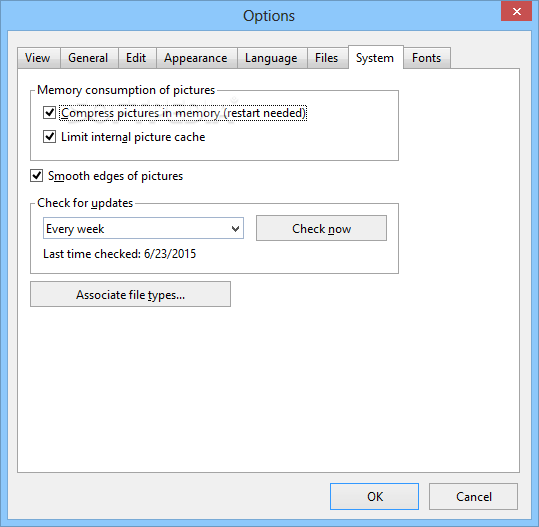Click the Memory consumption of pictures label

pyautogui.click(x=126, y=90)
